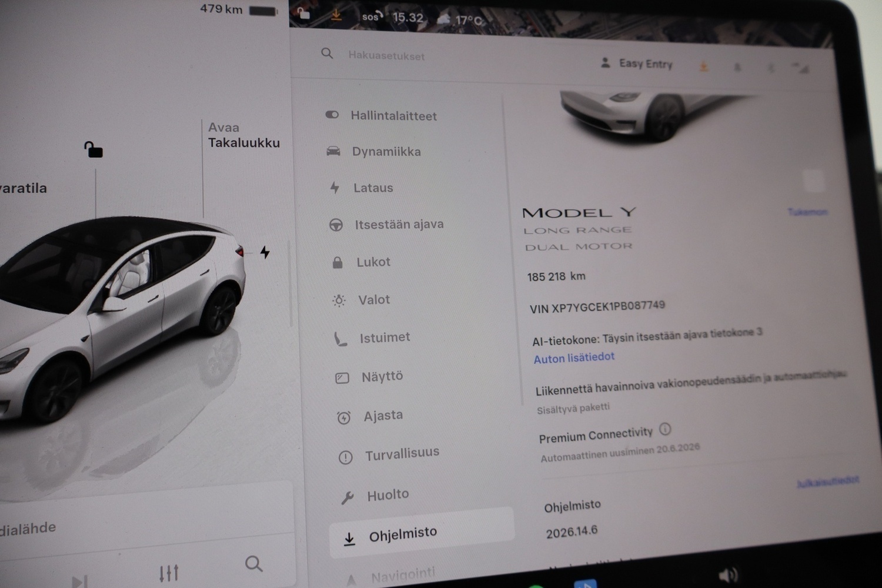Open Itsestään ajava menu
This screenshot has height=588, width=882.
pyautogui.click(x=399, y=224)
